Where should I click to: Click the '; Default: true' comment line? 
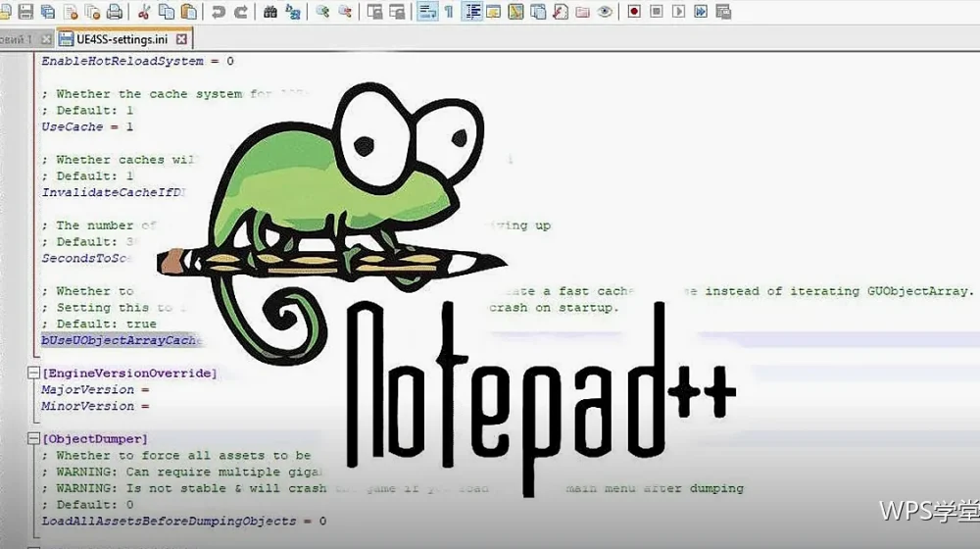pyautogui.click(x=99, y=324)
